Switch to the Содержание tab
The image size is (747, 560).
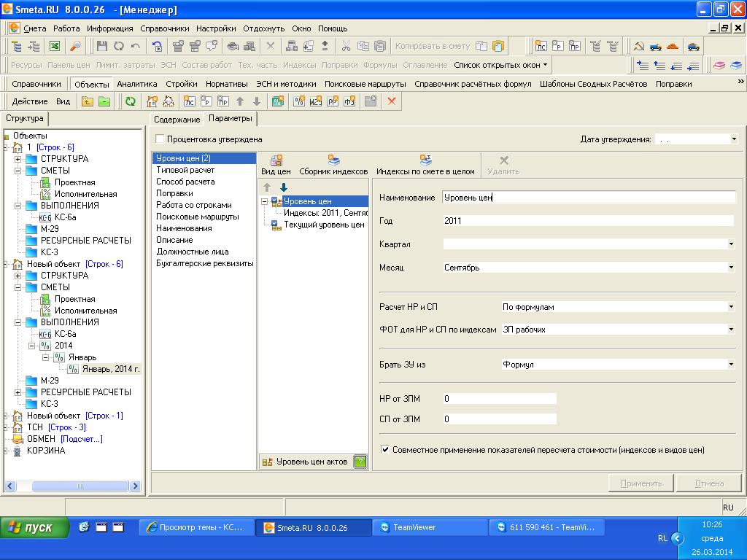coord(177,120)
